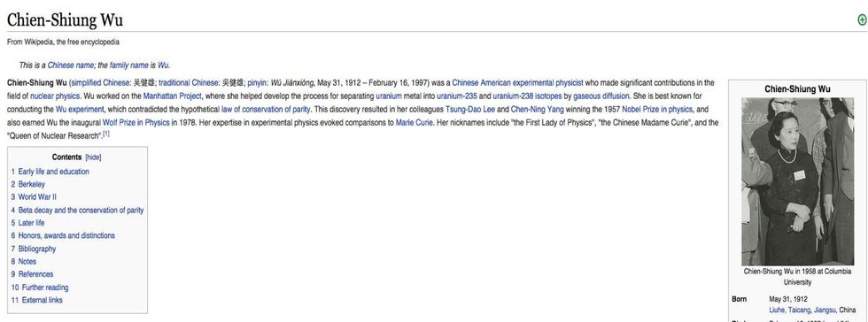Select 'May 31, 1912' in the infobox

click(x=789, y=299)
